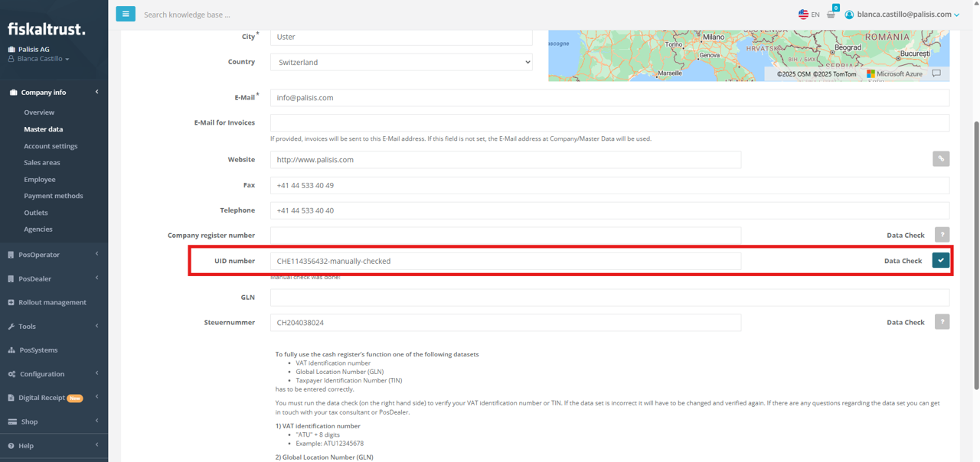Click the EN language label
This screenshot has width=980, height=462.
point(815,15)
